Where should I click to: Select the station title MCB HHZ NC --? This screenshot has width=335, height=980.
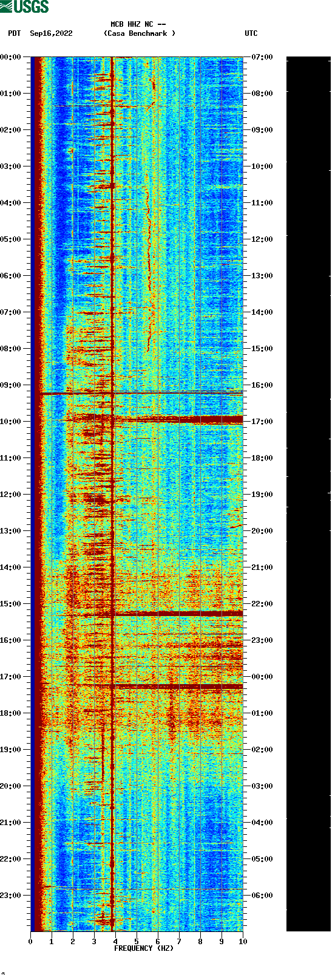[138, 25]
